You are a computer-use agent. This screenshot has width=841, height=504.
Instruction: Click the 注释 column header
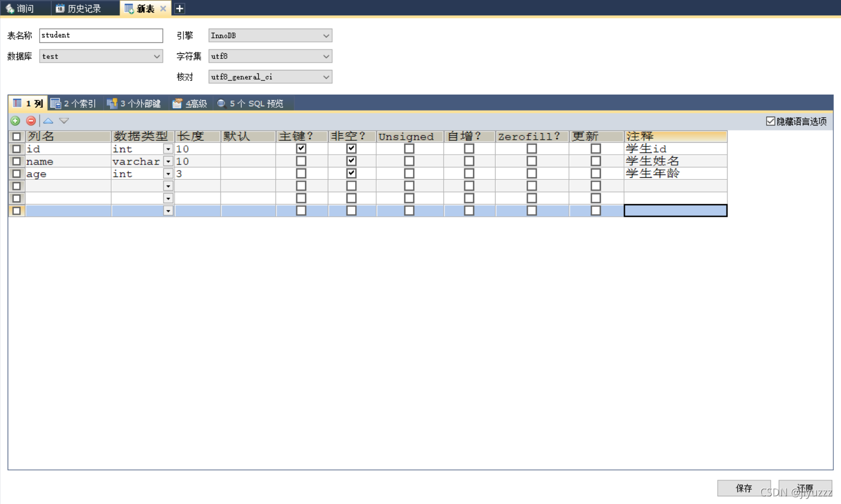point(675,136)
